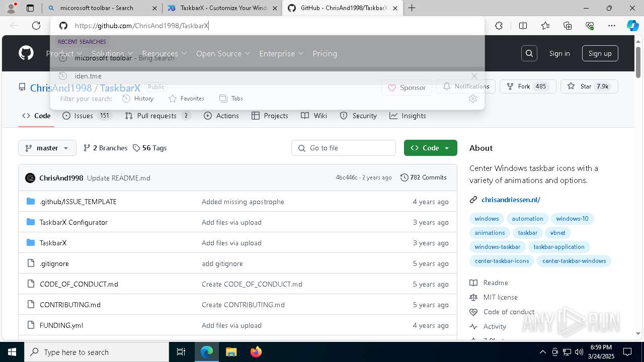View the 782 Commits history
644x362 pixels.
pos(423,177)
